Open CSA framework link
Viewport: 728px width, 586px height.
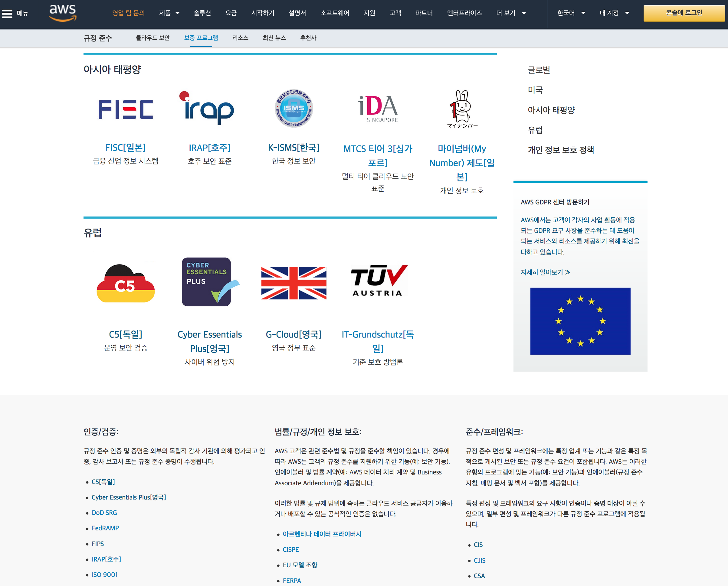(x=479, y=576)
